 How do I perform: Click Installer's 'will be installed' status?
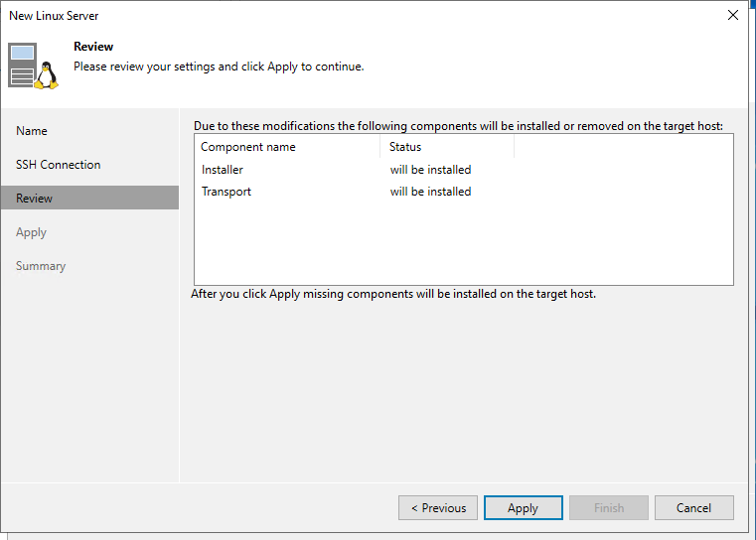coord(430,170)
